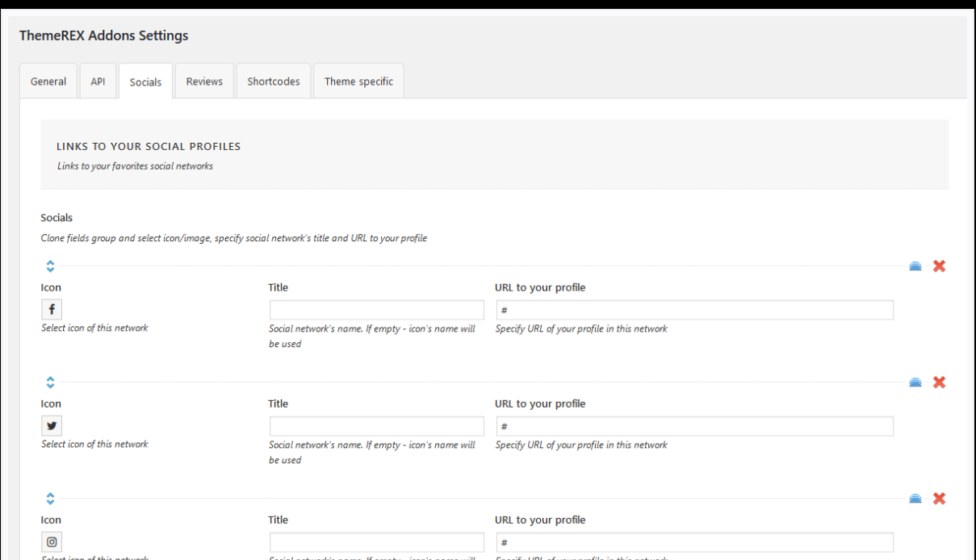Open the Reviews tab
The height and width of the screenshot is (560, 976).
(204, 81)
